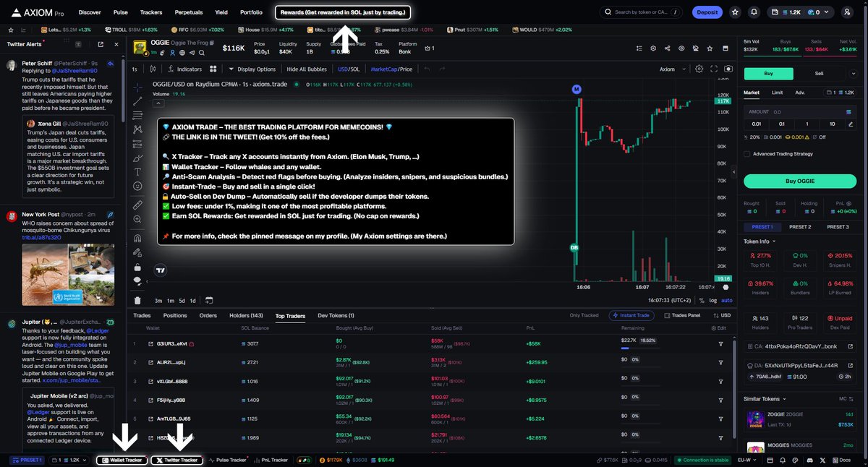Select the ruler measure tool
868x467 pixels.
point(137,205)
